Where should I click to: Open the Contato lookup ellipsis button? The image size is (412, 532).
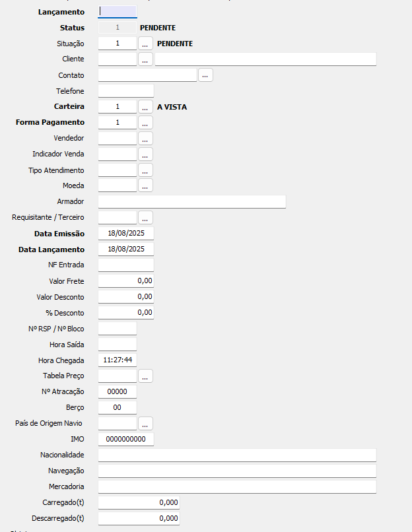pos(205,75)
